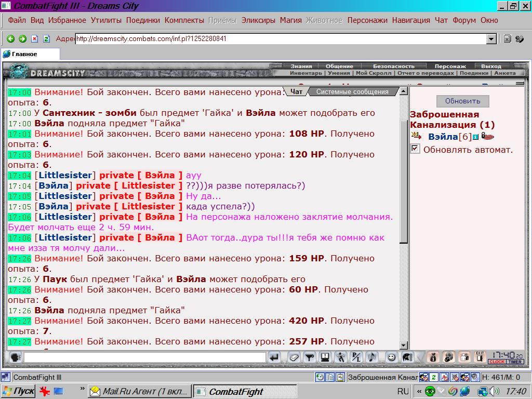
Task: Open the Эликсиры menu
Action: point(258,20)
